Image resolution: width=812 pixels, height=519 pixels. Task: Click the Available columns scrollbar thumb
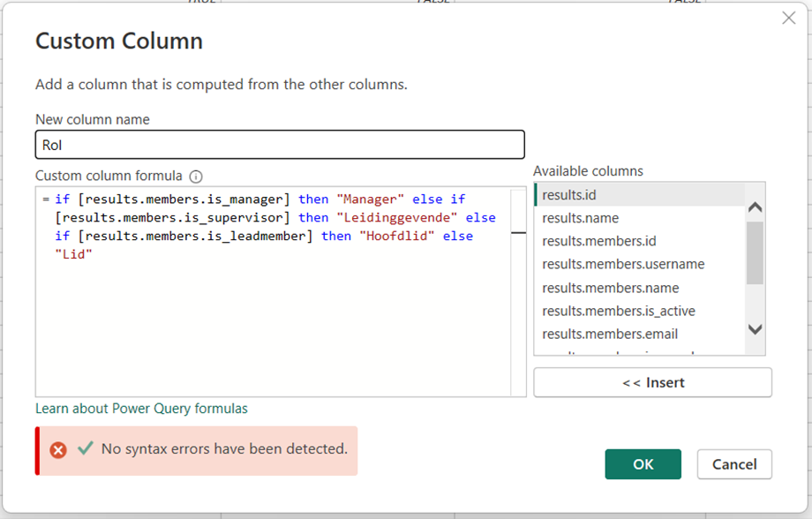click(x=755, y=252)
